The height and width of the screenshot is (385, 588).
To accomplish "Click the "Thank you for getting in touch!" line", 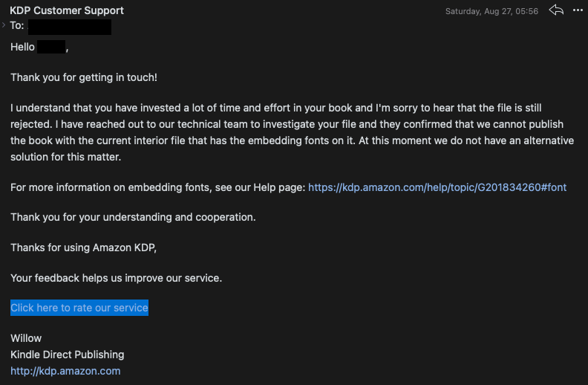I will (84, 77).
